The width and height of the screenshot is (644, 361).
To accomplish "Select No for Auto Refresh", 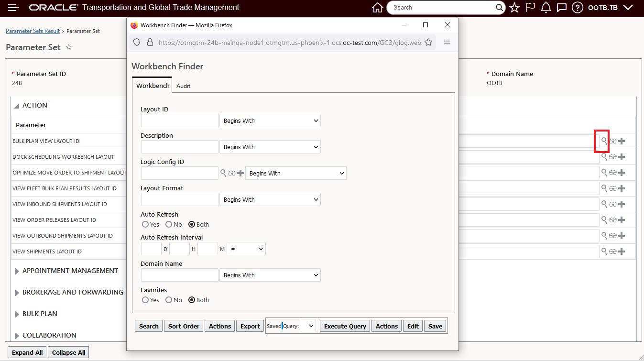I will (x=169, y=224).
